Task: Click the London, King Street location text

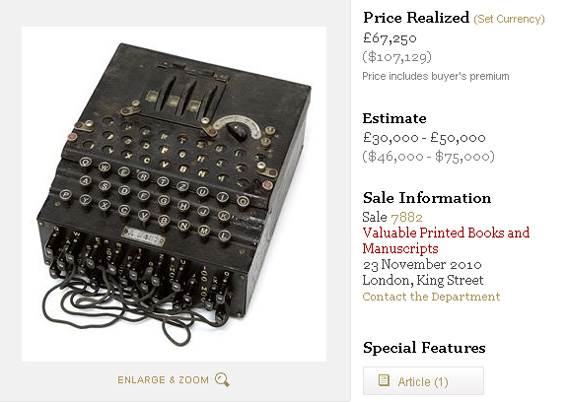Action: (423, 280)
